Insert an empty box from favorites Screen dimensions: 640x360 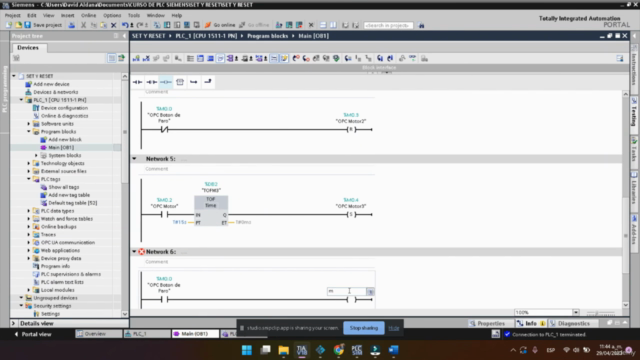pyautogui.click(x=180, y=82)
